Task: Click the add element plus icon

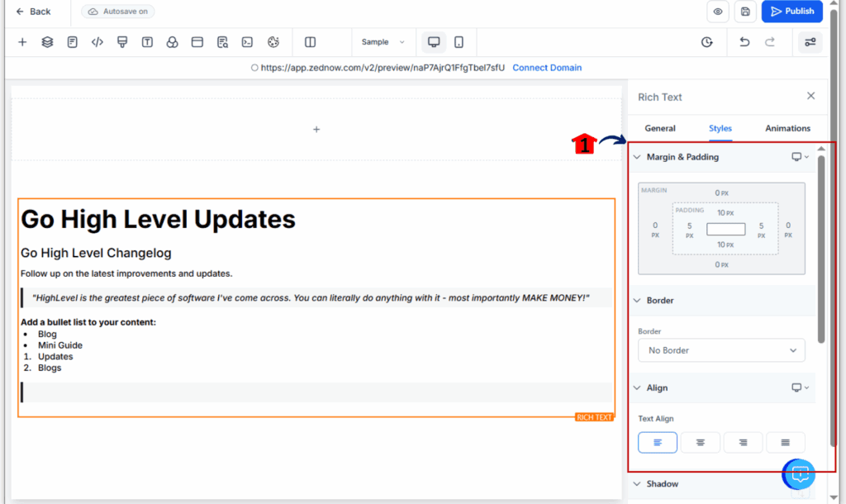Action: click(22, 42)
